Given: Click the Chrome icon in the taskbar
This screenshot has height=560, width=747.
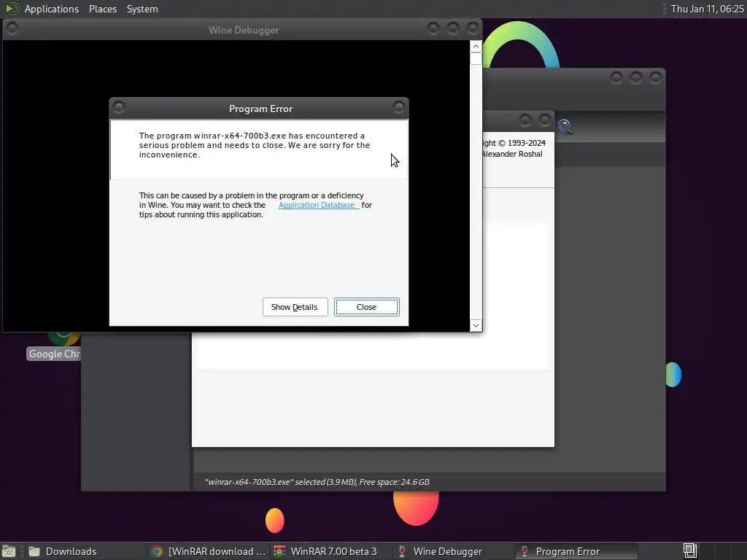Looking at the screenshot, I should [x=157, y=551].
